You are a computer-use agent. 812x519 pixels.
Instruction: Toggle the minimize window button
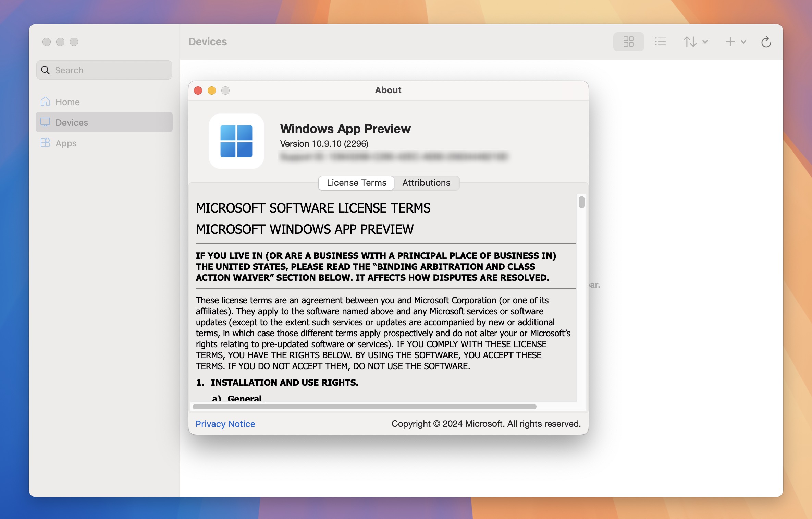211,90
